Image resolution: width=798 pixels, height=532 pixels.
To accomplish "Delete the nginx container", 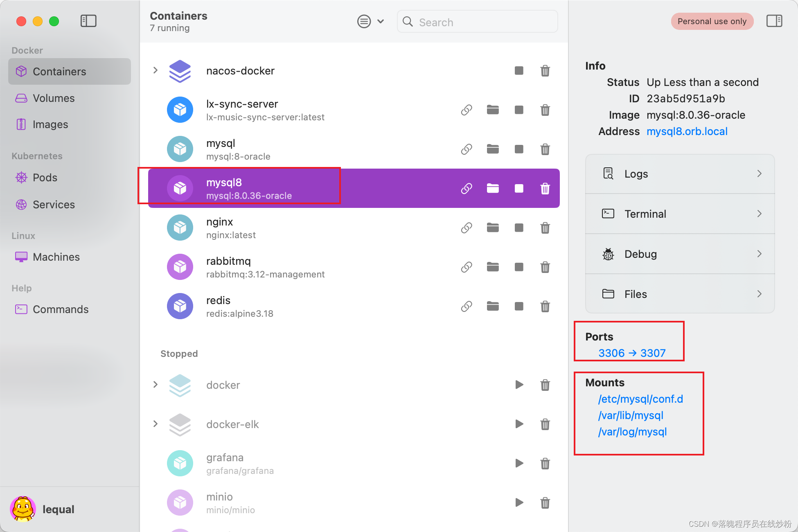I will (x=545, y=228).
